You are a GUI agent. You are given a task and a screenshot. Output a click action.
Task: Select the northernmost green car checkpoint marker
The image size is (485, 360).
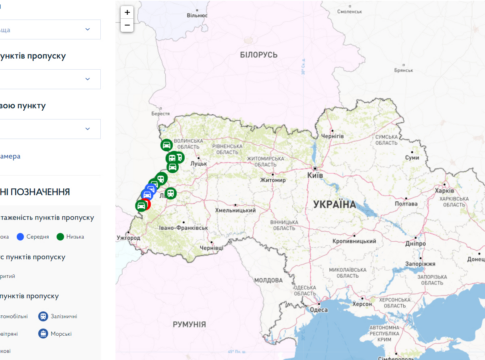click(x=166, y=145)
